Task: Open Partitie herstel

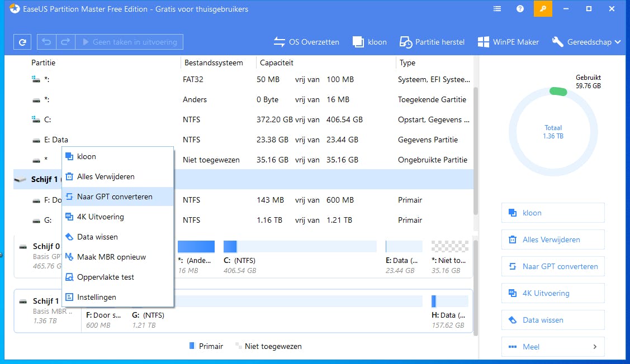Action: [432, 42]
